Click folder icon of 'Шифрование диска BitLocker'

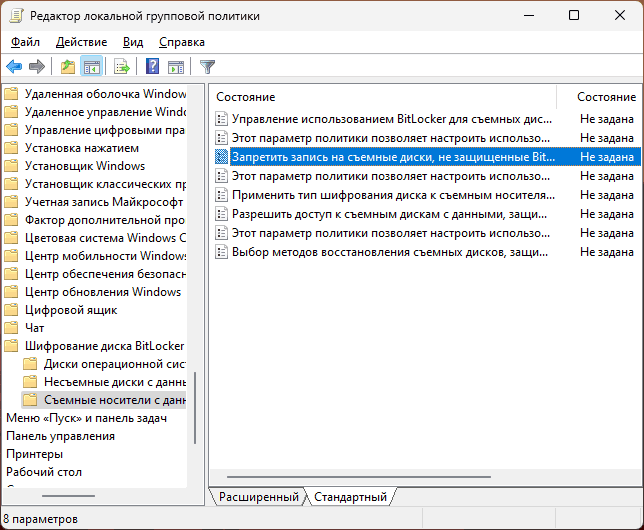point(12,346)
